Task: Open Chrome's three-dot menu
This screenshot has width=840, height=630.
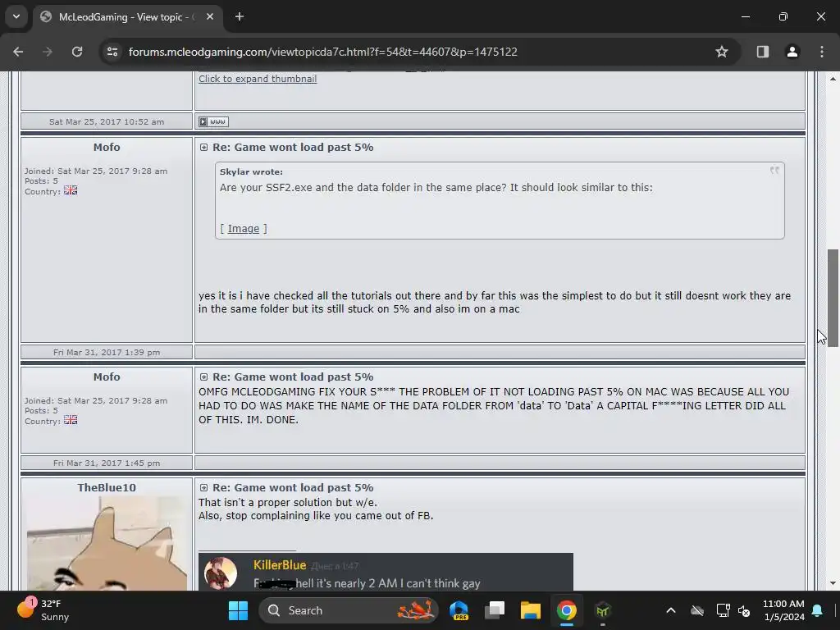Action: click(x=822, y=52)
